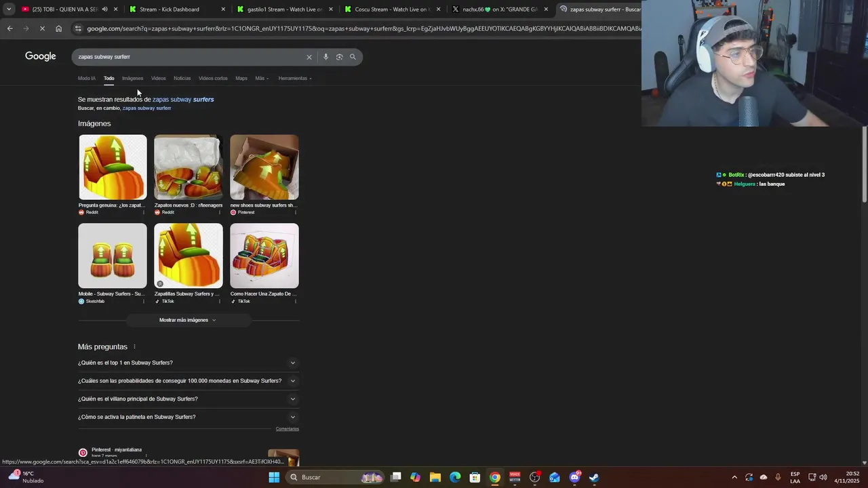Open the Más dropdown menu
The height and width of the screenshot is (488, 868).
(262, 78)
